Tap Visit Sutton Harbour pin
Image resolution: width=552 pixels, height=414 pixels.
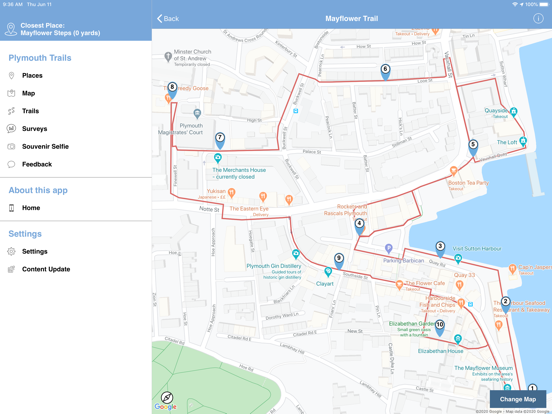[x=458, y=259]
